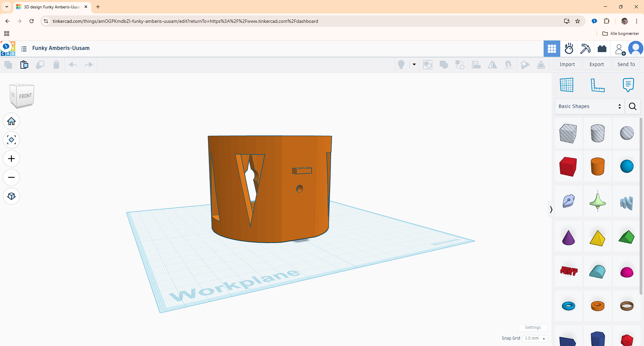This screenshot has height=346, width=644.
Task: Open the Basic Shapes dropdown
Action: coord(590,106)
